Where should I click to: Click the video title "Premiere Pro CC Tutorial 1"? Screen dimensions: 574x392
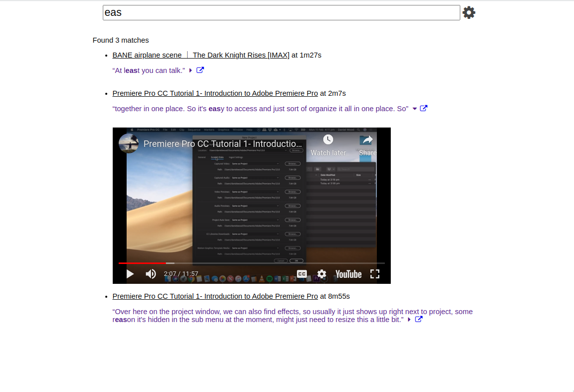(x=222, y=144)
